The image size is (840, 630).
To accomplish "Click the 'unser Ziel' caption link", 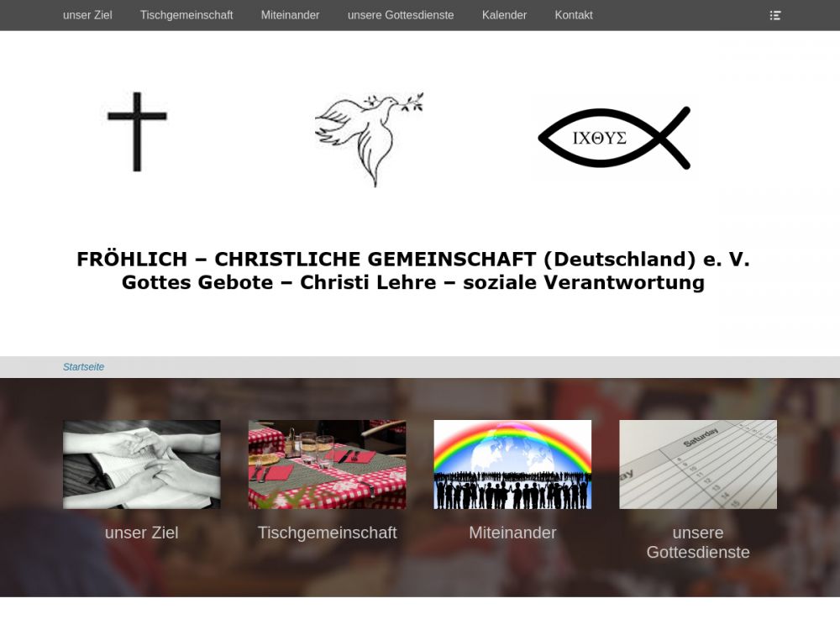I will tap(141, 533).
